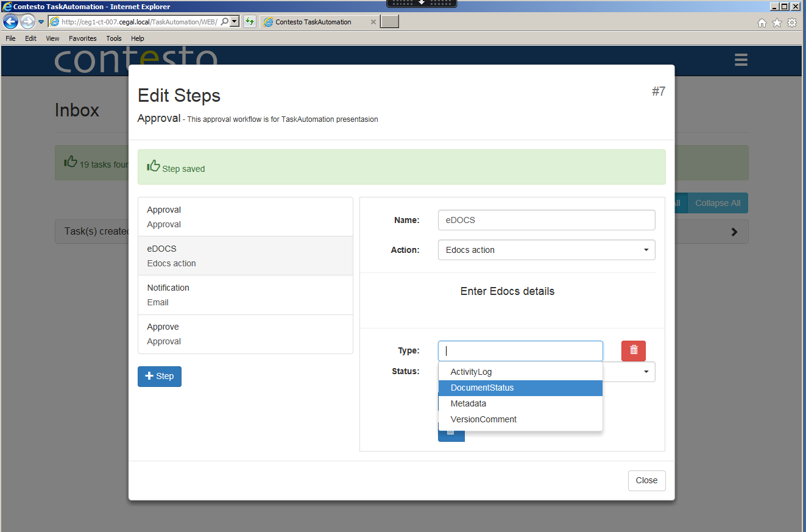Click the Close button in dialog
This screenshot has height=532, width=806.
646,480
